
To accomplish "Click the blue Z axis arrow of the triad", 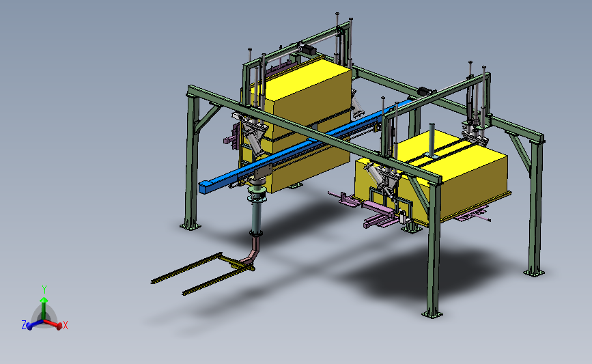I will click(34, 324).
